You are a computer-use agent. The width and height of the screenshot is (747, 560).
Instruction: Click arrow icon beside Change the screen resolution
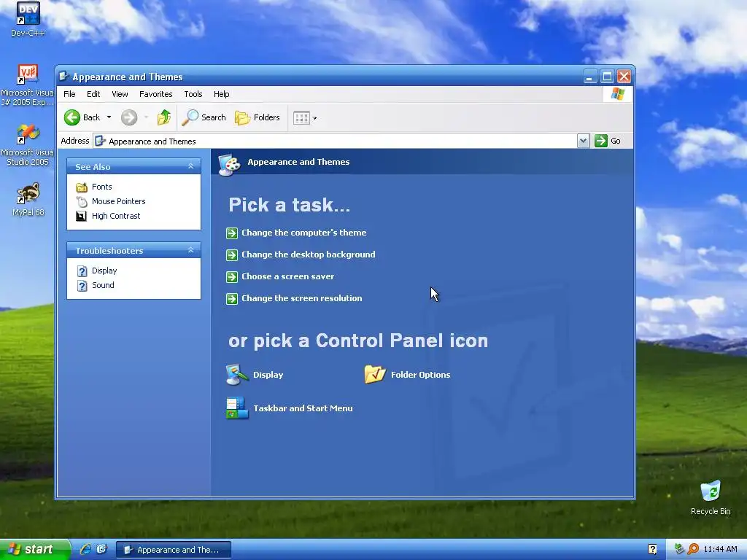231,298
